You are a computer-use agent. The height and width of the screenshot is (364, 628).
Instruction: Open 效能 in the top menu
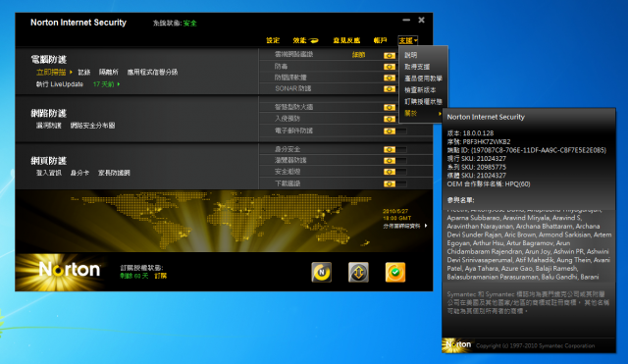tap(299, 40)
